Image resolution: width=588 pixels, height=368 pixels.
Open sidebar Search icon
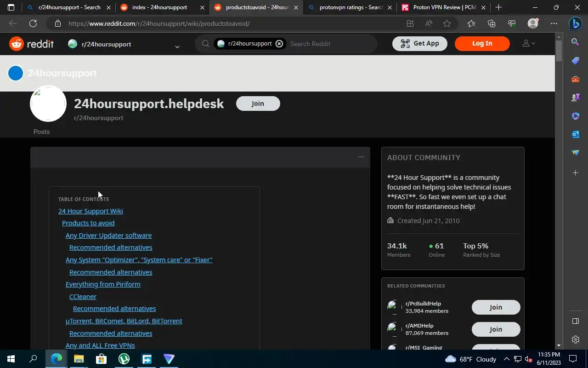(x=575, y=42)
